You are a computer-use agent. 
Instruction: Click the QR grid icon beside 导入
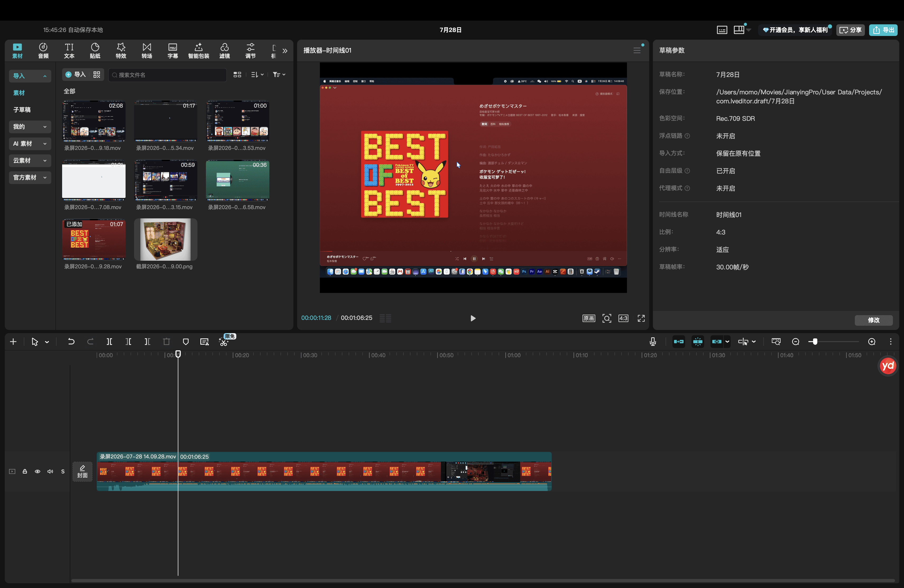(97, 75)
